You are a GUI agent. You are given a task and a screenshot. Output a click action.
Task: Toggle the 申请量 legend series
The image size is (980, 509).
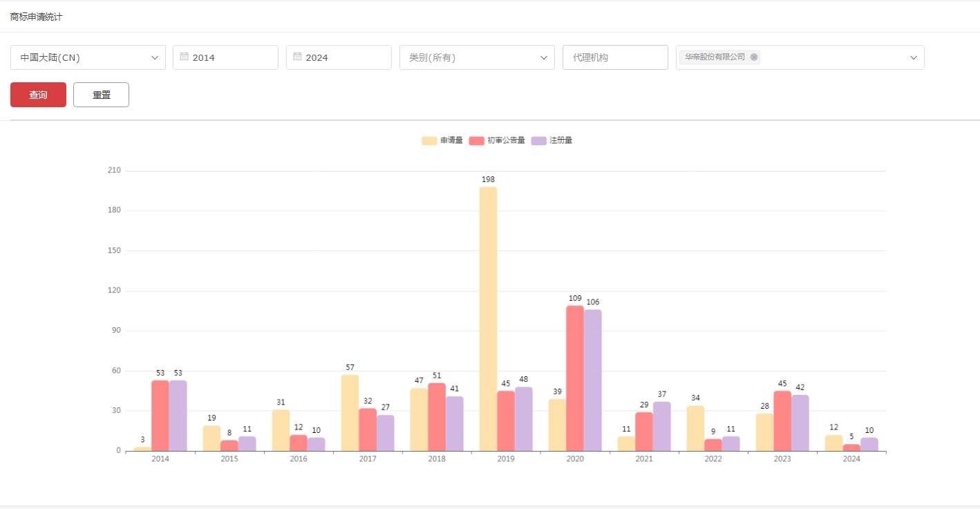coord(442,140)
